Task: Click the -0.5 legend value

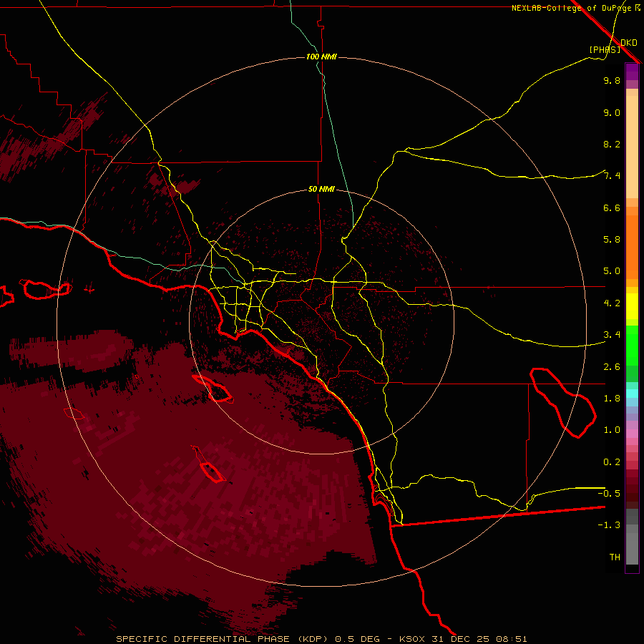Action: pos(609,494)
